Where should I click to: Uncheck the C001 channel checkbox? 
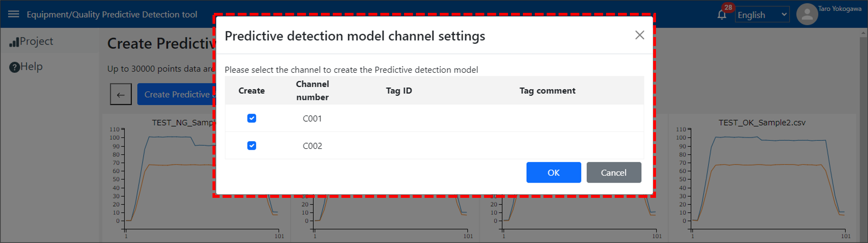coord(252,118)
